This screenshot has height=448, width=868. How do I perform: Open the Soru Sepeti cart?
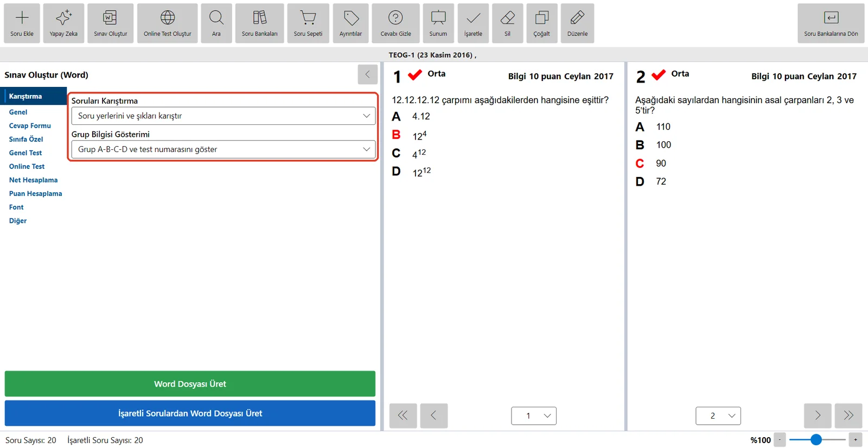308,23
